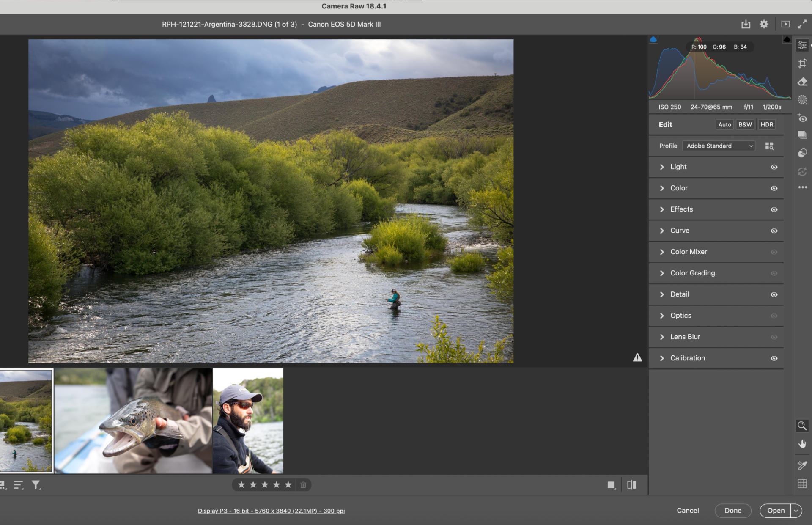Toggle Color Grading visibility eye
Screen dimensions: 812x525
[774, 273]
